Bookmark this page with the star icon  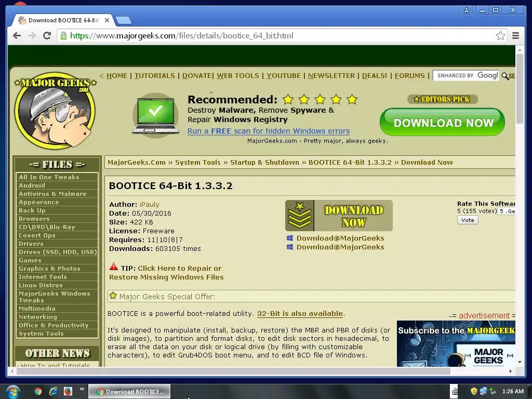click(x=500, y=36)
